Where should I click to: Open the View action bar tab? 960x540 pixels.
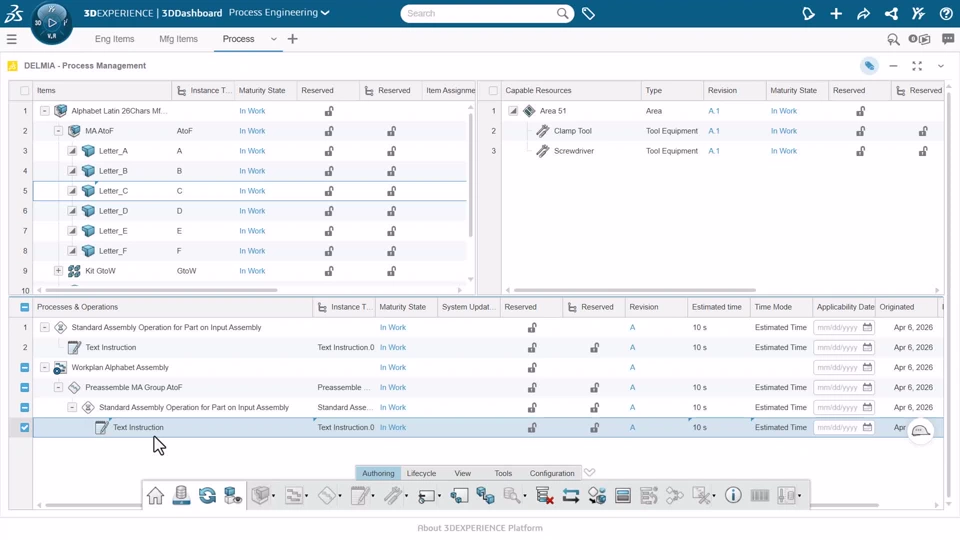coord(463,473)
